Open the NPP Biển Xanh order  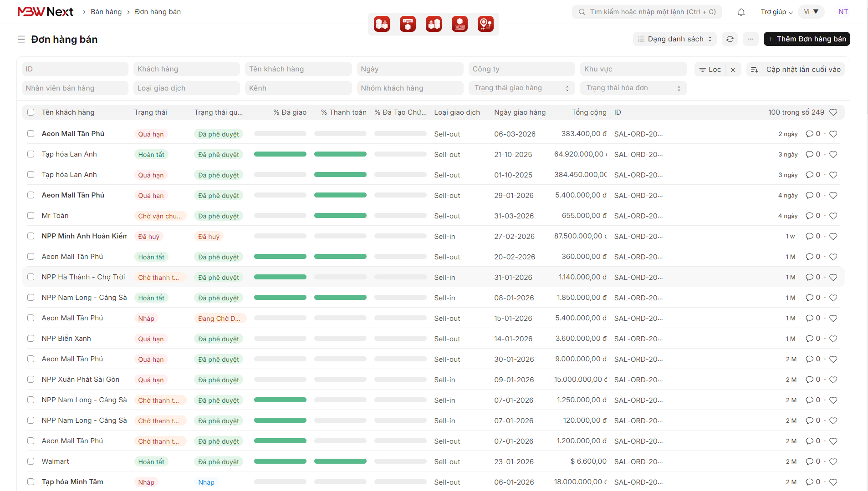pos(66,339)
